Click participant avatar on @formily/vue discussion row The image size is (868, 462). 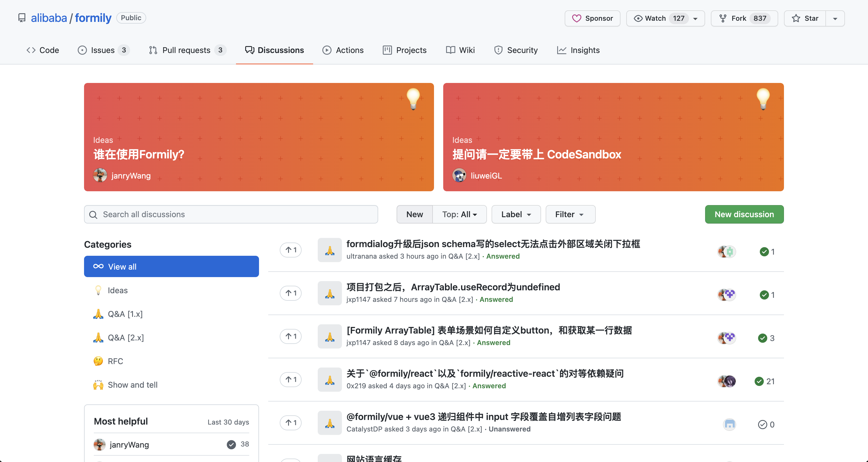point(730,424)
